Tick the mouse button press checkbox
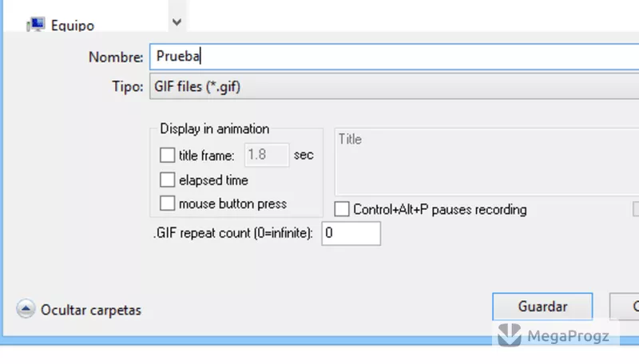Viewport: 639px width, 364px height. pos(167,204)
